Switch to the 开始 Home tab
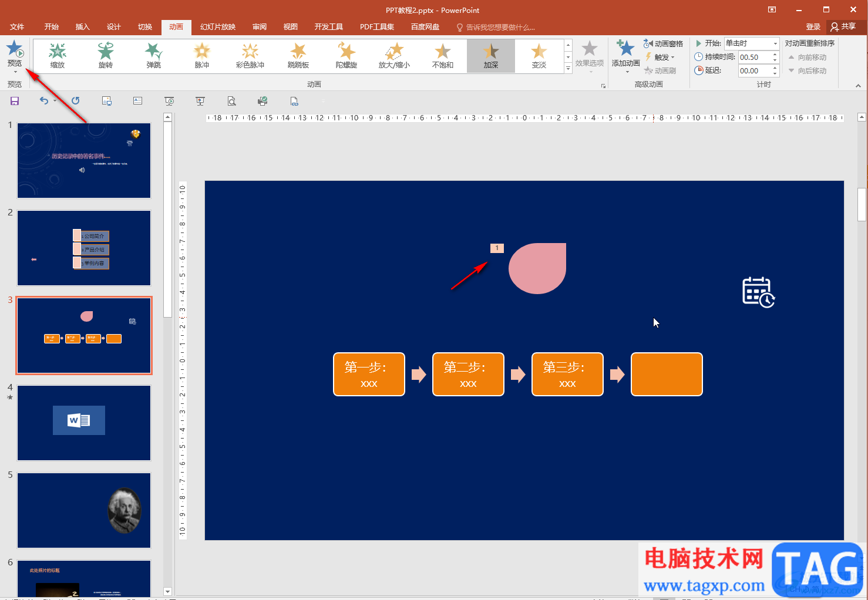The width and height of the screenshot is (868, 600). click(52, 27)
